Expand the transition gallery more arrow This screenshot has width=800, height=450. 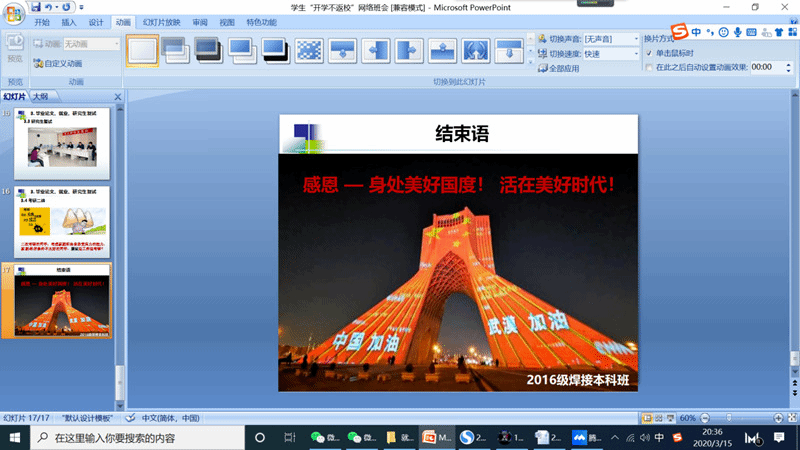529,63
